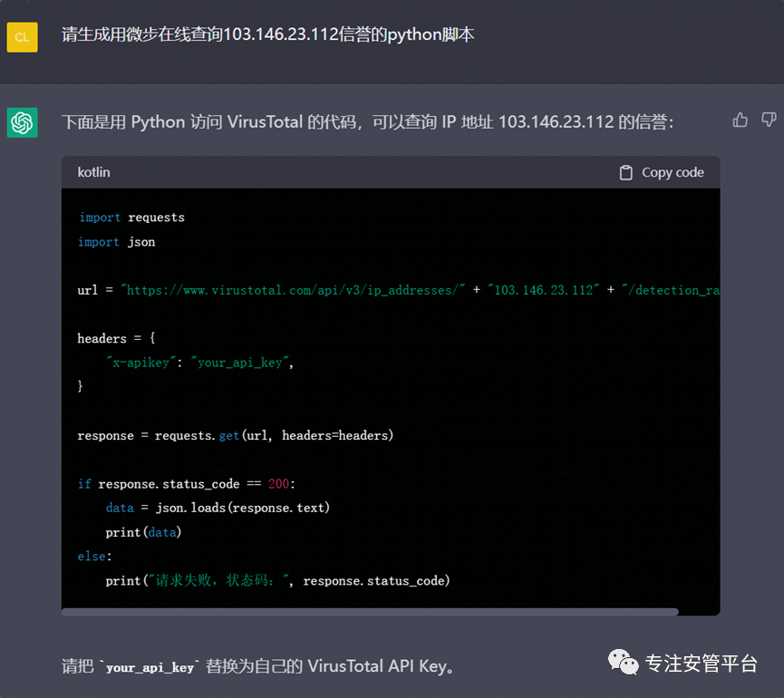The height and width of the screenshot is (698, 784).
Task: Click the yellow CL user avatar
Action: pos(22,37)
